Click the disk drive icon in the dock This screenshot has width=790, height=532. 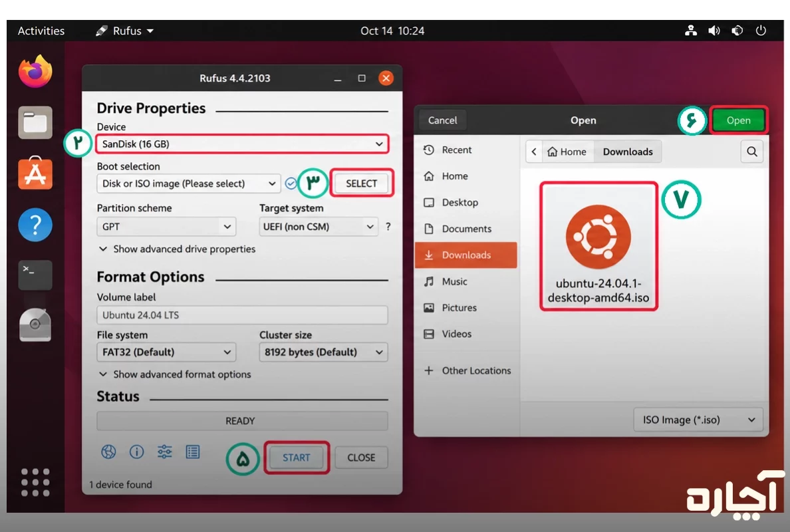click(35, 325)
